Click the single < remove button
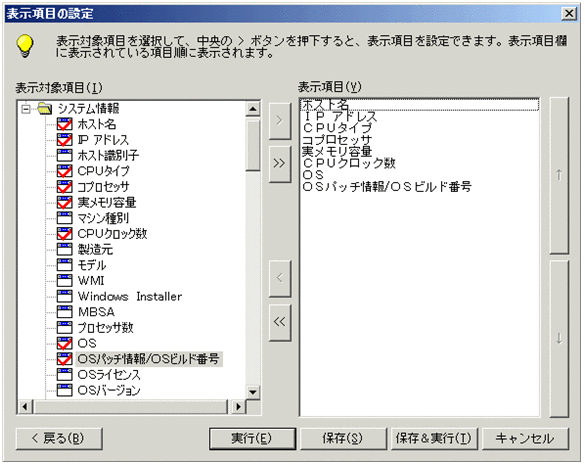This screenshot has height=465, width=585. [x=279, y=278]
